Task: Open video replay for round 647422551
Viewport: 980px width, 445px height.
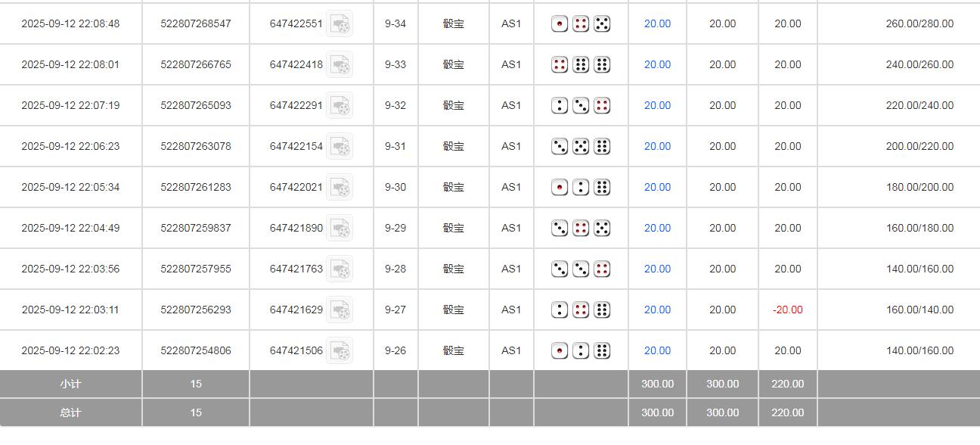Action: pyautogui.click(x=340, y=24)
